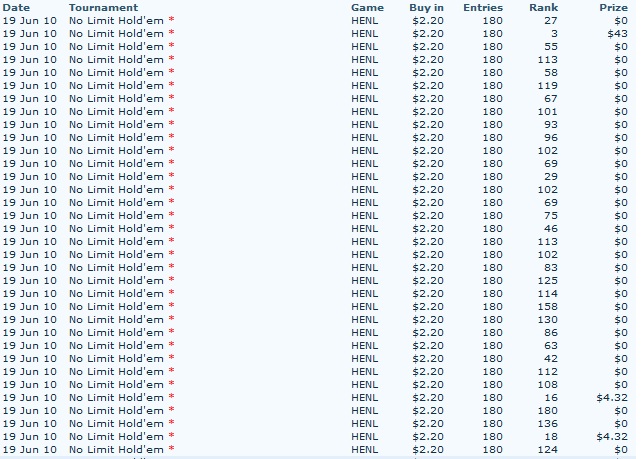Click entries value 180 in the rank 124 row
Image resolution: width=643 pixels, height=459 pixels.
point(493,450)
